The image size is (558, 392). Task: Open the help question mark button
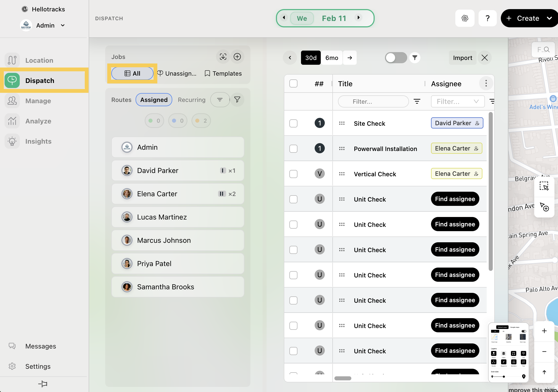pyautogui.click(x=487, y=18)
